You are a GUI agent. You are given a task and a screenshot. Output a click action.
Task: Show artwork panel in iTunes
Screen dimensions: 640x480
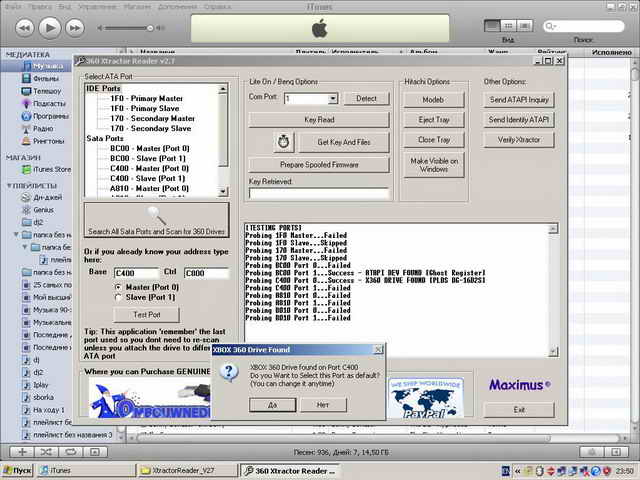tap(95, 452)
